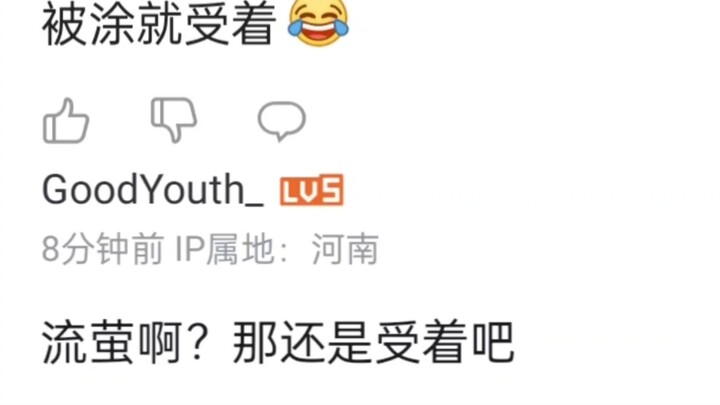
Task: Select the 河南 location text
Action: coord(345,249)
